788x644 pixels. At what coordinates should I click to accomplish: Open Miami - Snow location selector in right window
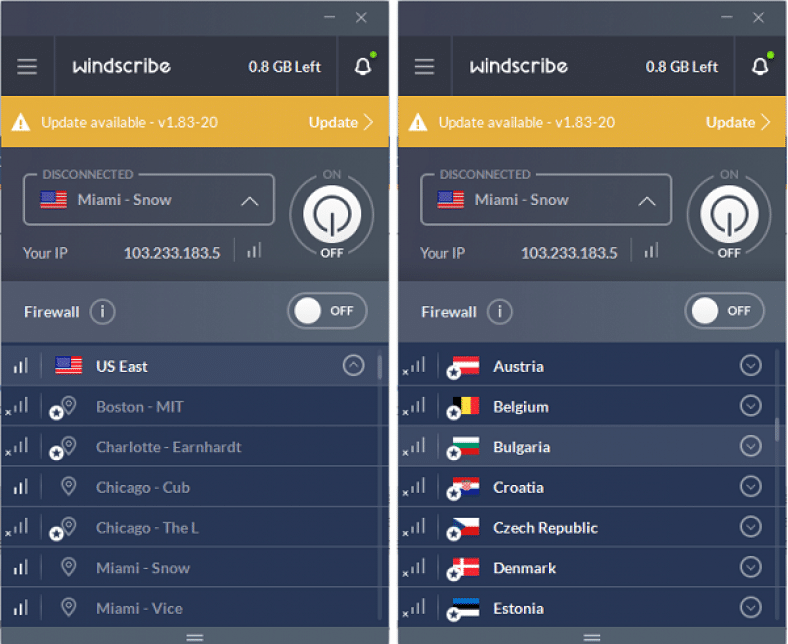546,200
